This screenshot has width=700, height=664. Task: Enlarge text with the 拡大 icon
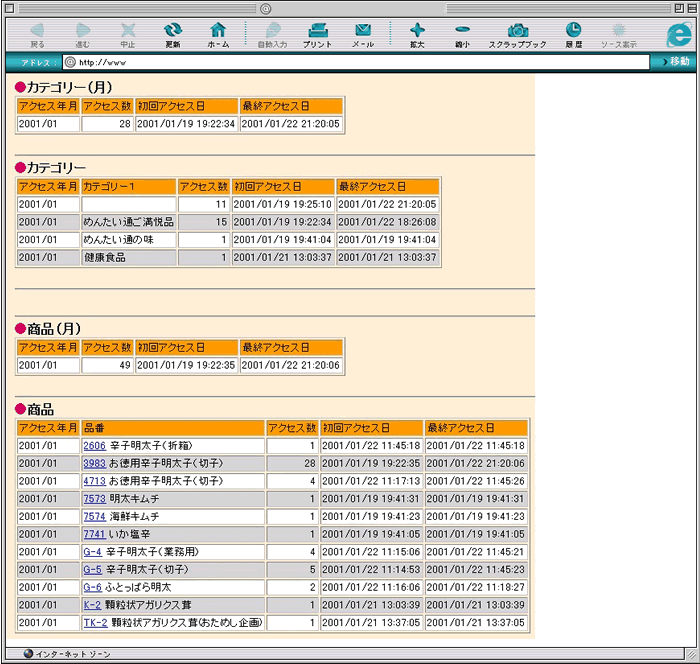[x=417, y=35]
